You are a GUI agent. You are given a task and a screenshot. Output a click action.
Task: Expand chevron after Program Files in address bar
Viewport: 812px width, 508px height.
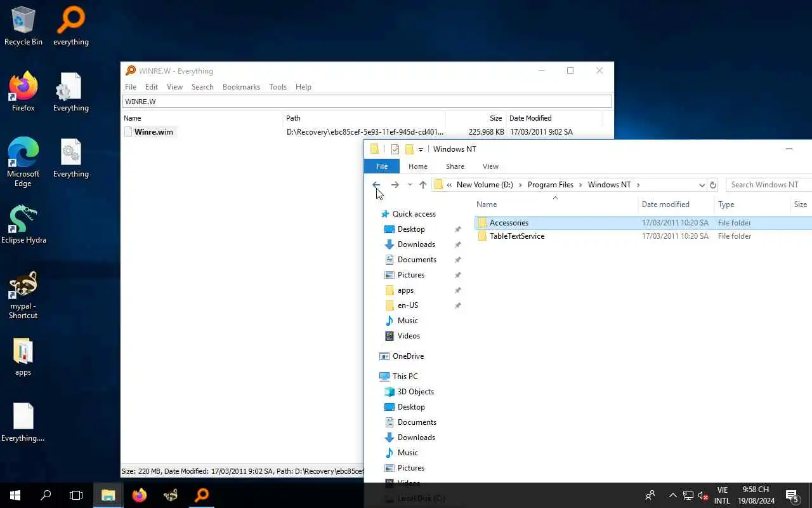[x=580, y=185]
